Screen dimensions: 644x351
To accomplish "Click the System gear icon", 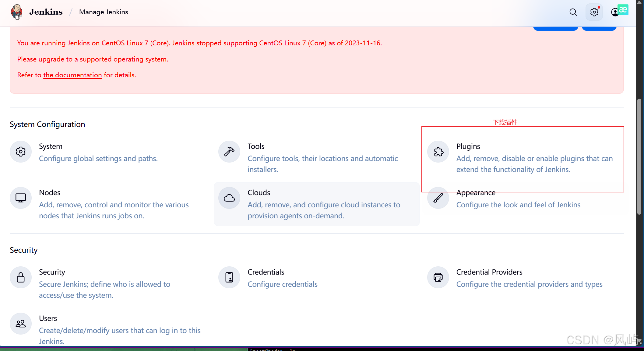I will tap(21, 152).
